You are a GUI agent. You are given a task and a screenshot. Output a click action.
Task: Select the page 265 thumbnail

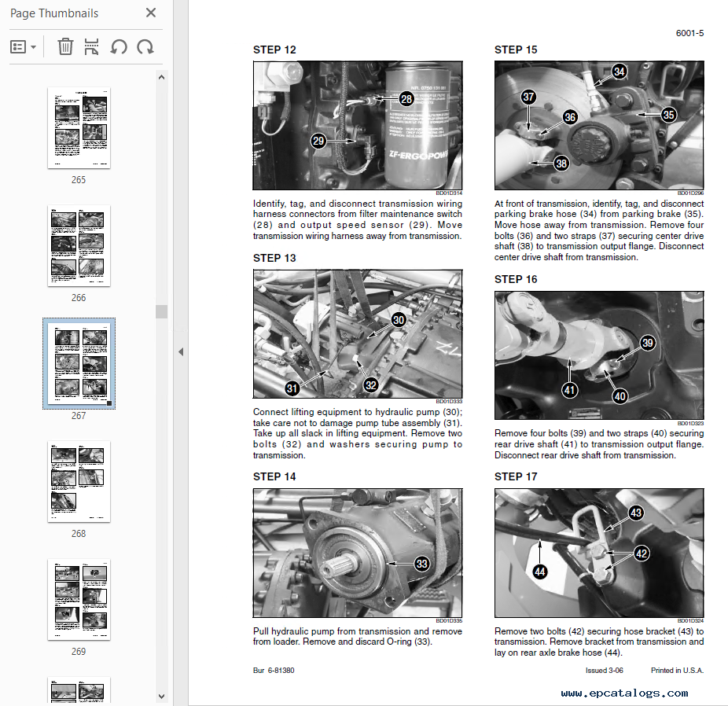click(x=79, y=127)
